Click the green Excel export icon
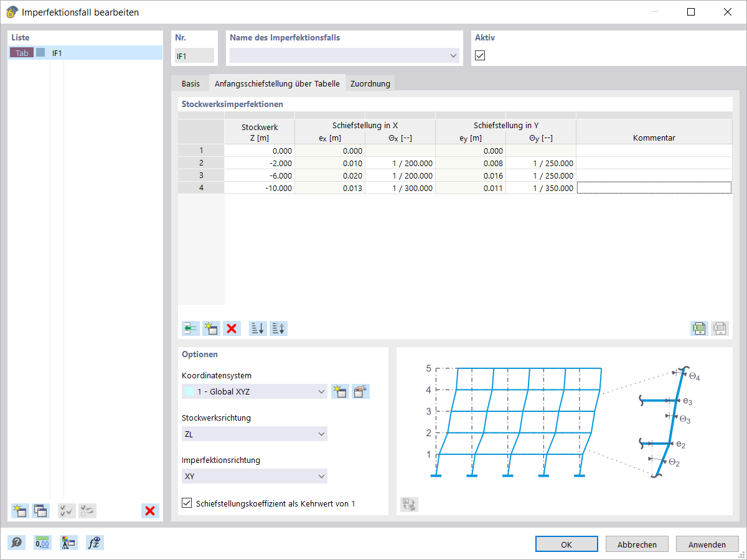 699,329
